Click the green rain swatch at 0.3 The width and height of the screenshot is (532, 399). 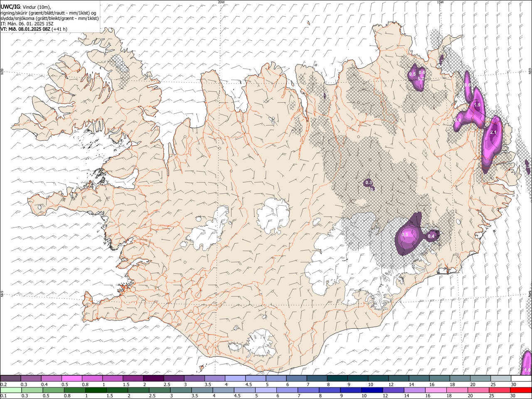tap(32, 390)
